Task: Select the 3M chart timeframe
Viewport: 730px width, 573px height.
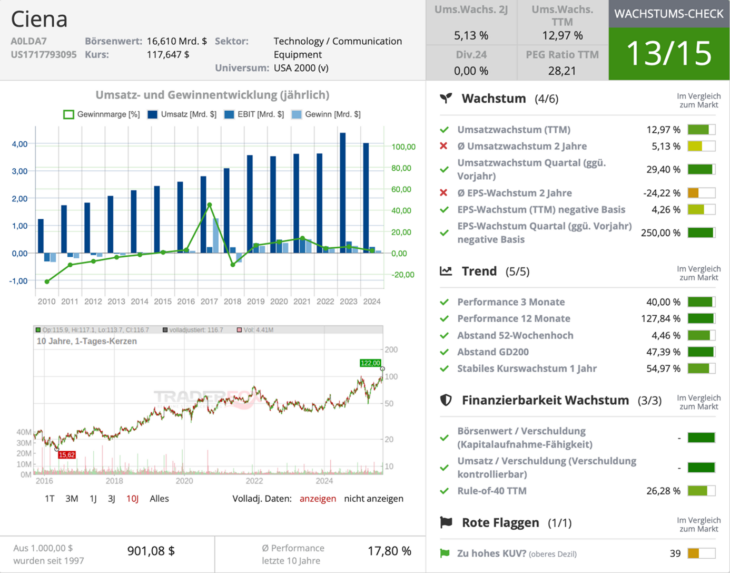Action: 72,499
